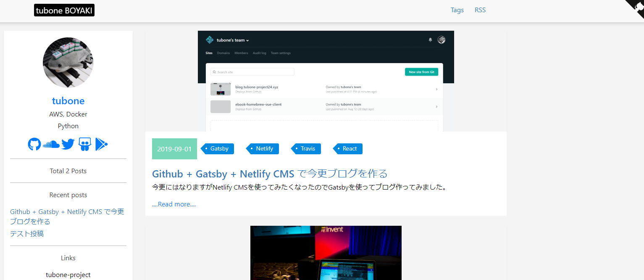Open the Google Play icon
This screenshot has height=280, width=644.
(x=101, y=144)
